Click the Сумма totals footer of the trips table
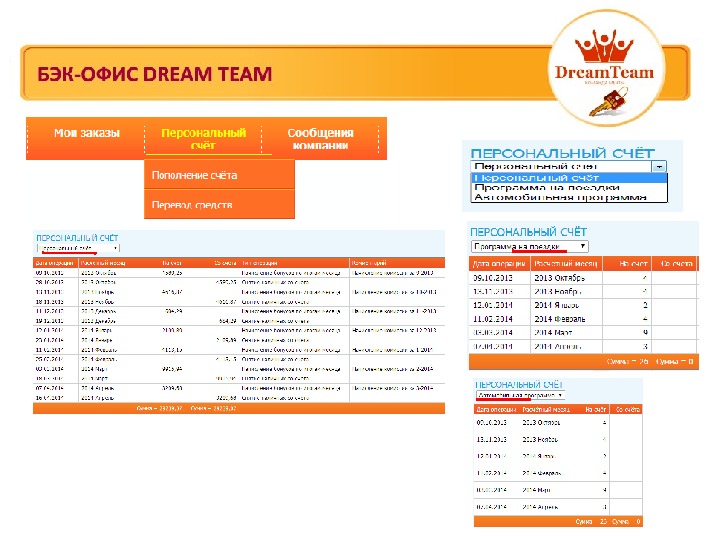The width and height of the screenshot is (720, 540). [584, 362]
